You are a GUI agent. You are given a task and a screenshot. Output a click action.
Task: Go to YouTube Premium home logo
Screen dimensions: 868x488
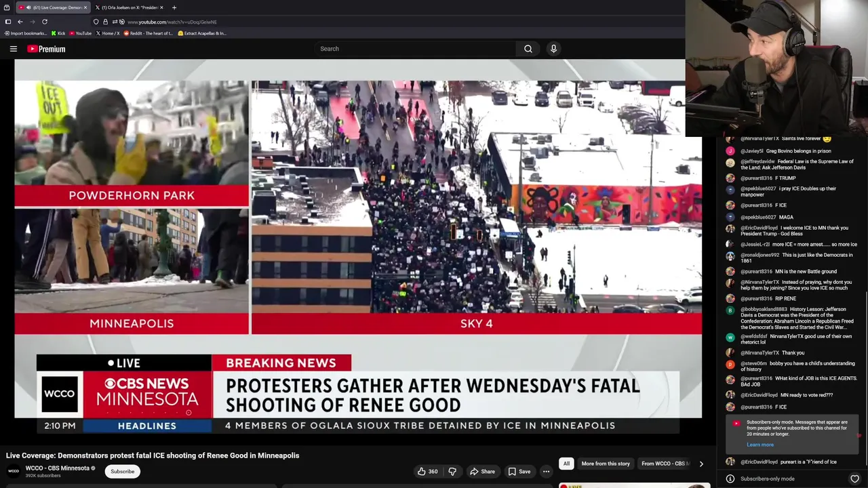46,49
